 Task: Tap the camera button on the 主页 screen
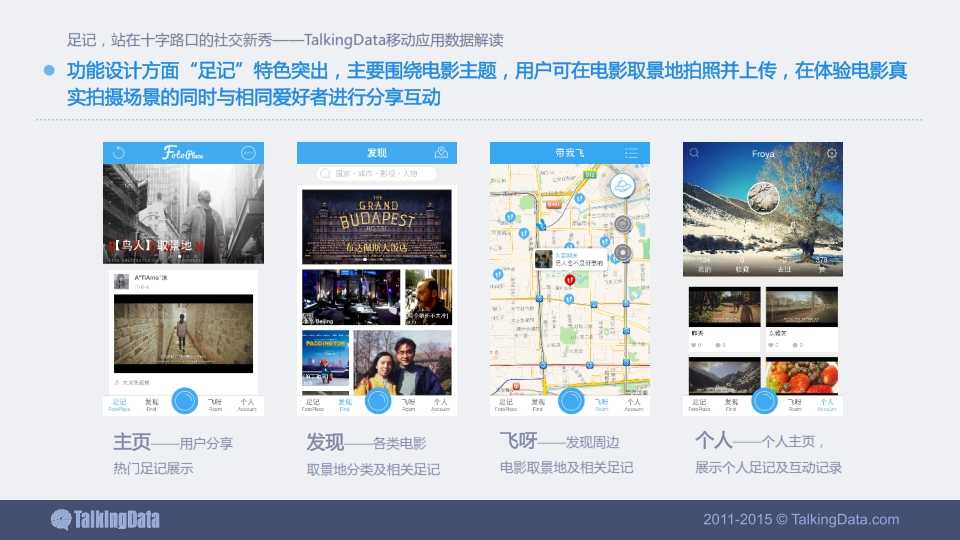pyautogui.click(x=184, y=401)
